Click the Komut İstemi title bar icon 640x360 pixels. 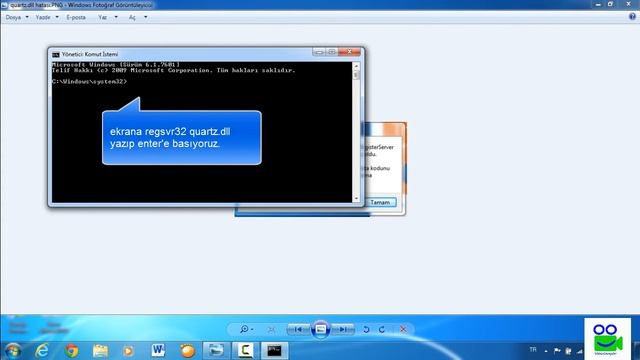tap(56, 54)
